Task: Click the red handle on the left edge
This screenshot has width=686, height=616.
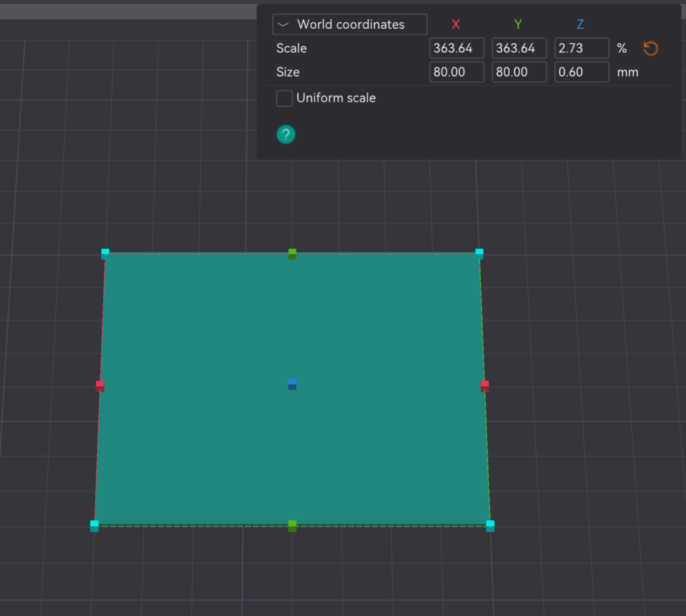Action: point(100,386)
